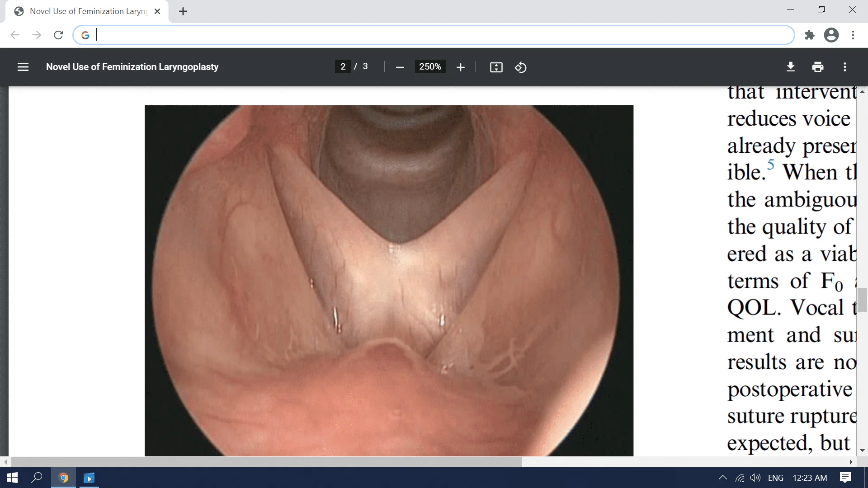Click the browser address bar
868x488 pixels.
[434, 35]
